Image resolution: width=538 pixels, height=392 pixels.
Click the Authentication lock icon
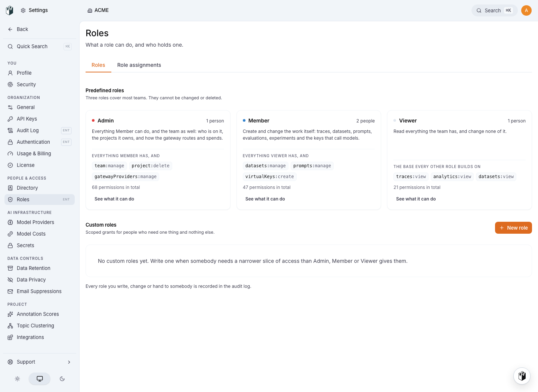coord(10,142)
